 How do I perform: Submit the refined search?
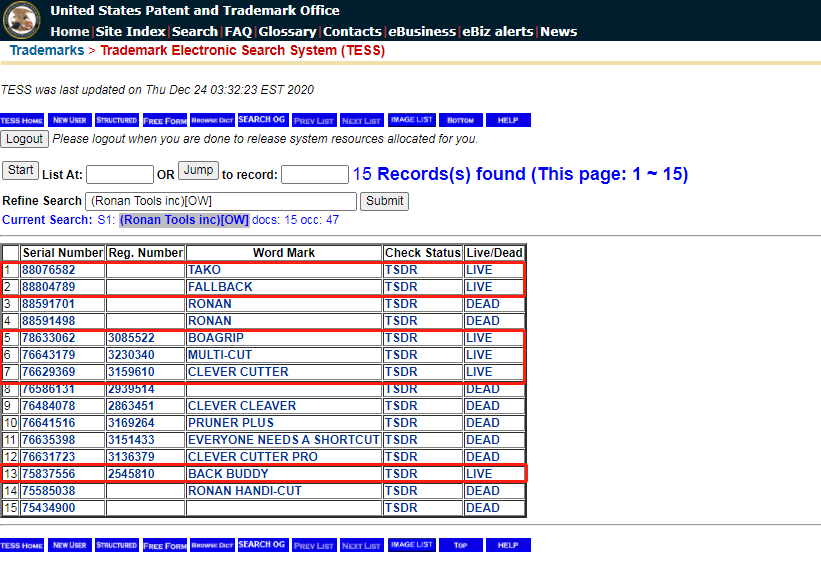click(x=384, y=201)
